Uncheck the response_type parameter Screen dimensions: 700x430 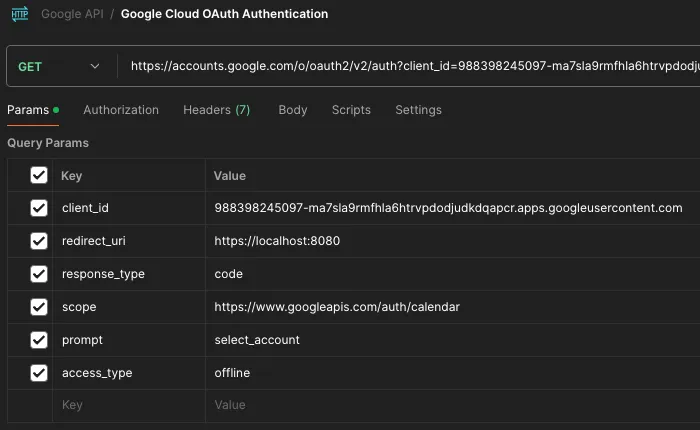click(x=39, y=274)
